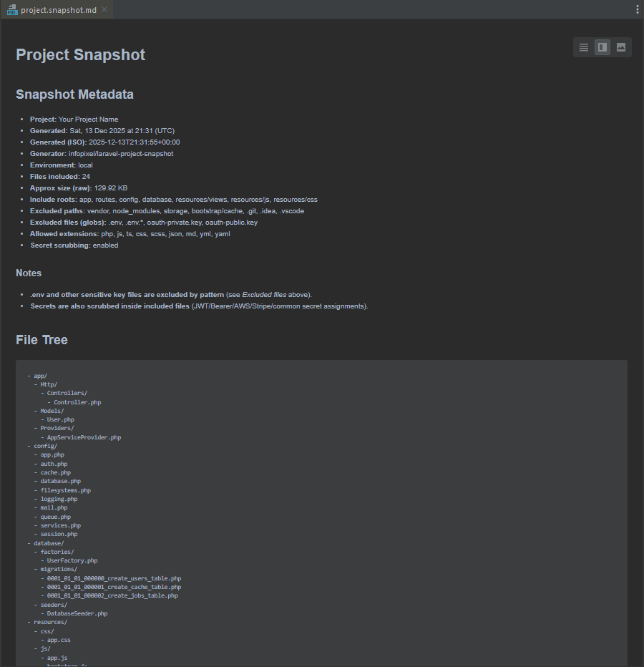Click the Generated timestamp metadata line
644x667 pixels.
pyautogui.click(x=102, y=130)
